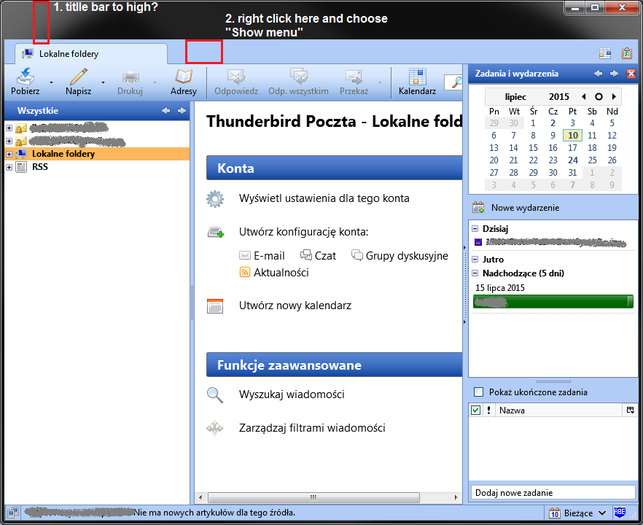
Task: Previous view arrow in Zadania i wydarzenia header
Action: [x=598, y=73]
